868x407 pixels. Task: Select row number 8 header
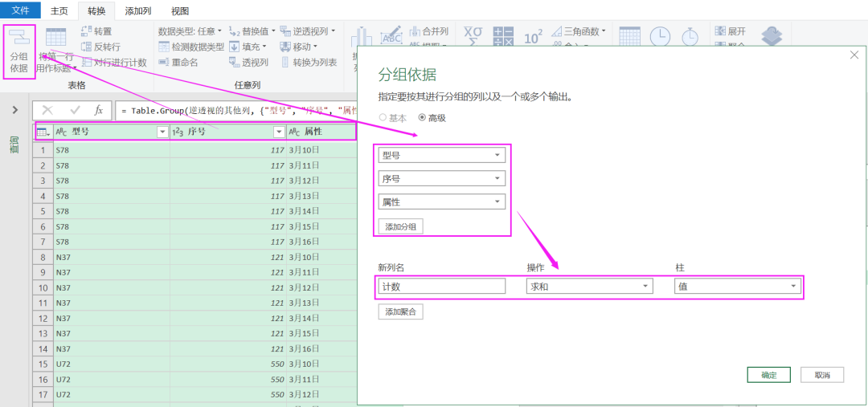(x=43, y=258)
